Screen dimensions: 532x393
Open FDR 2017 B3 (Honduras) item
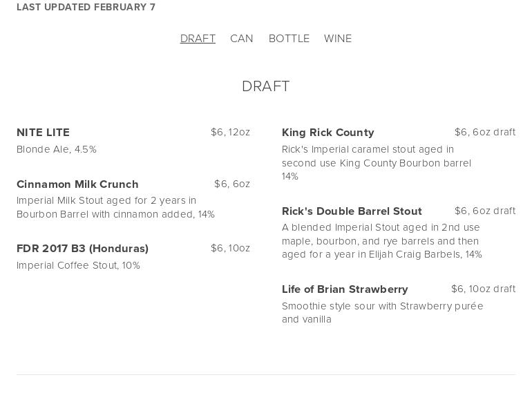point(82,249)
